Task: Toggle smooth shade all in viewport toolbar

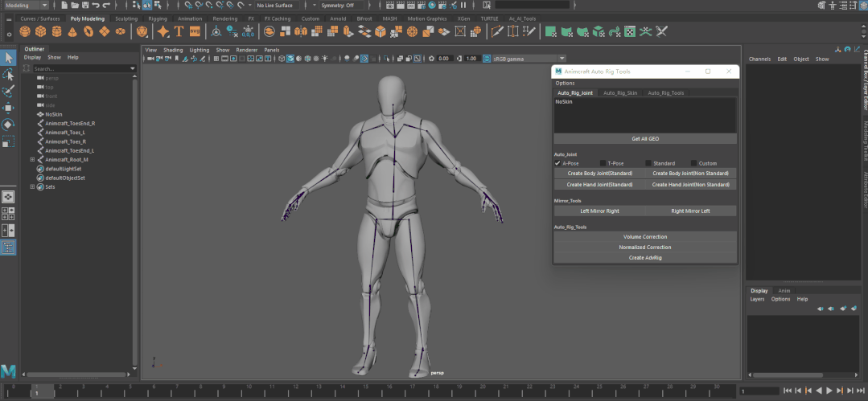Action: coord(290,58)
